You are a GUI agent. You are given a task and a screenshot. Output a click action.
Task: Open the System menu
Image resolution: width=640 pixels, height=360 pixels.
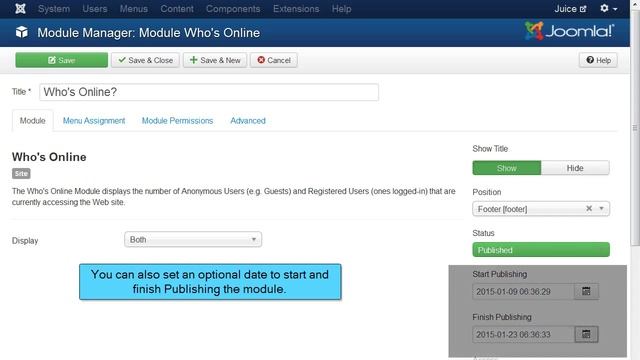click(54, 9)
